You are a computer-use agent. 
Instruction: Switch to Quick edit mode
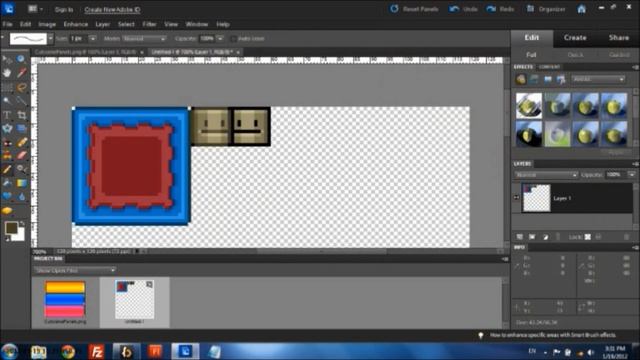tap(575, 55)
